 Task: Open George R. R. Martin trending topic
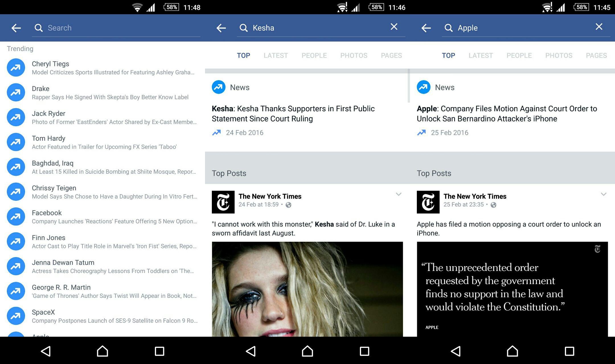[x=102, y=291]
